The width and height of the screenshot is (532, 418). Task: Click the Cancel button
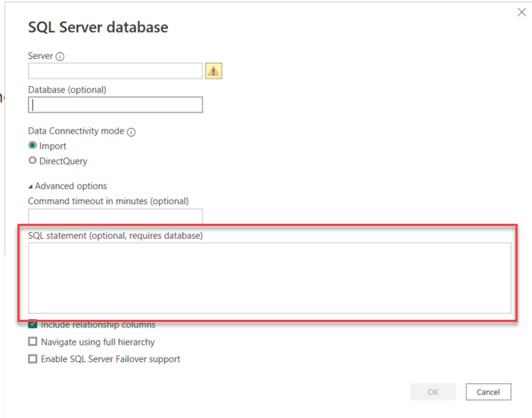tap(488, 392)
